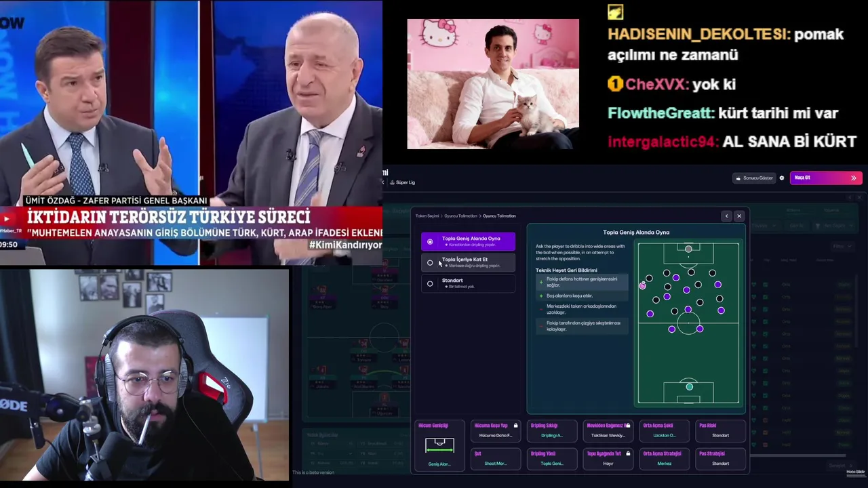The width and height of the screenshot is (868, 488).
Task: Click the 'Hata Bildir' link at bottom right
Action: pyautogui.click(x=856, y=472)
